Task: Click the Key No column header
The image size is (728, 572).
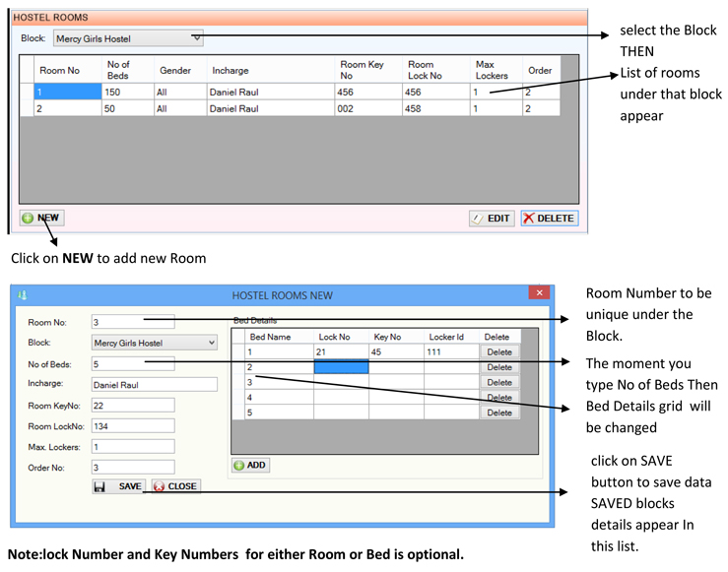Action: (396, 337)
